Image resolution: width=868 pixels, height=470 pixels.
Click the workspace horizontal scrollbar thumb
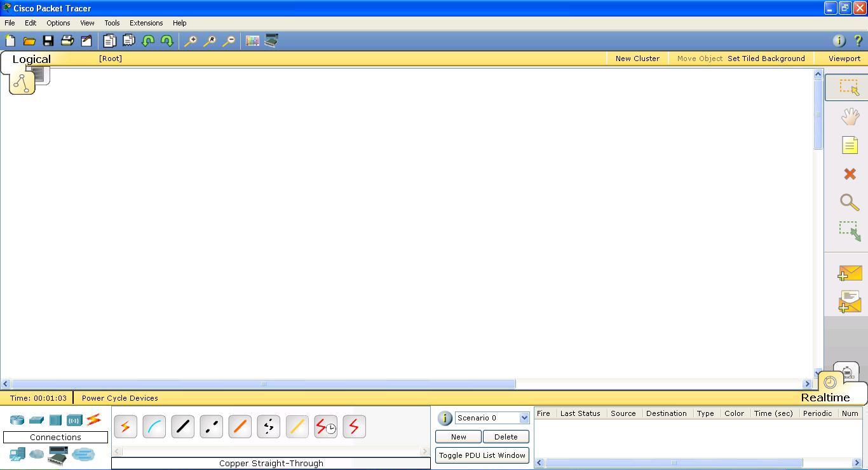point(264,384)
